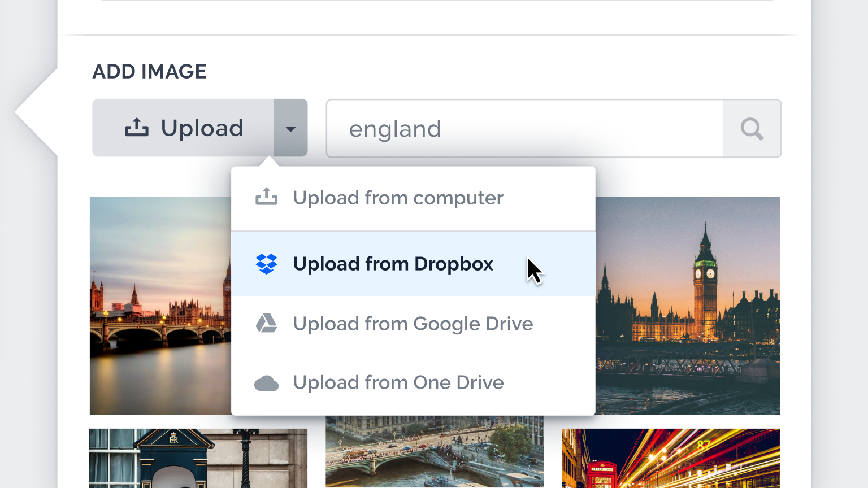The image size is (868, 488).
Task: Collapse the Upload dropdown arrow
Action: (x=290, y=128)
